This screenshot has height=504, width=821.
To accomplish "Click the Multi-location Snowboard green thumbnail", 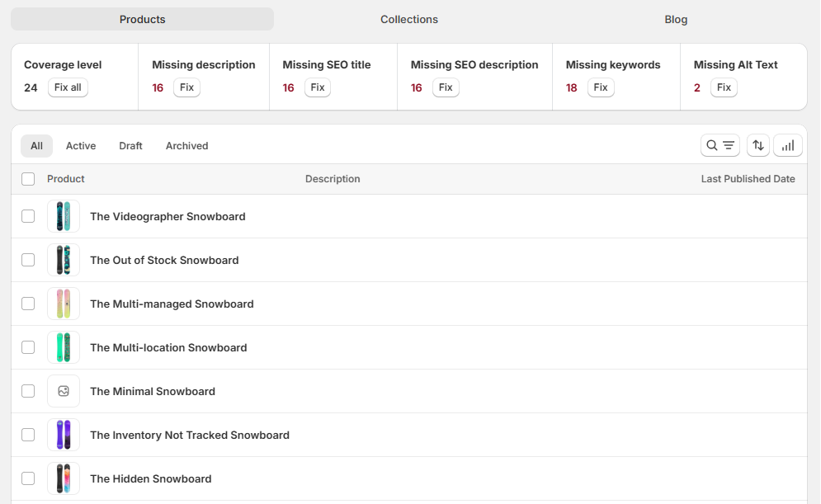I will 64,347.
